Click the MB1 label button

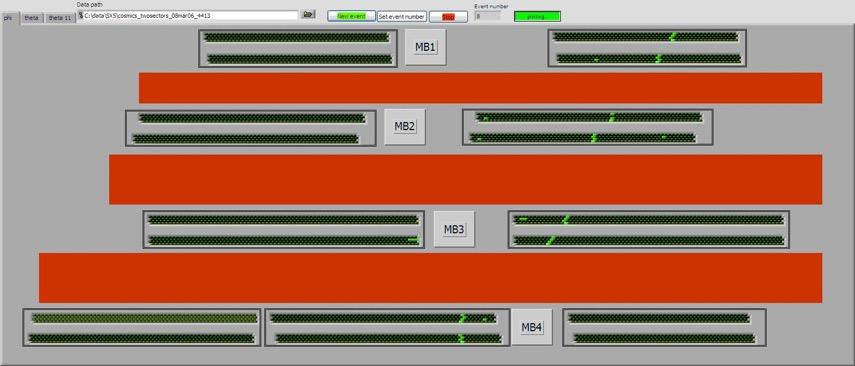pos(425,47)
